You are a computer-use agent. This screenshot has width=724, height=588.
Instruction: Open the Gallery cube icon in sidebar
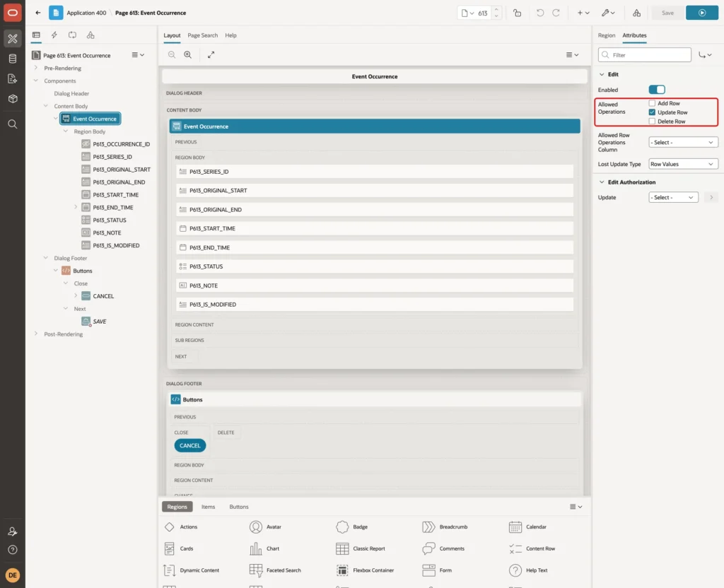pyautogui.click(x=13, y=98)
